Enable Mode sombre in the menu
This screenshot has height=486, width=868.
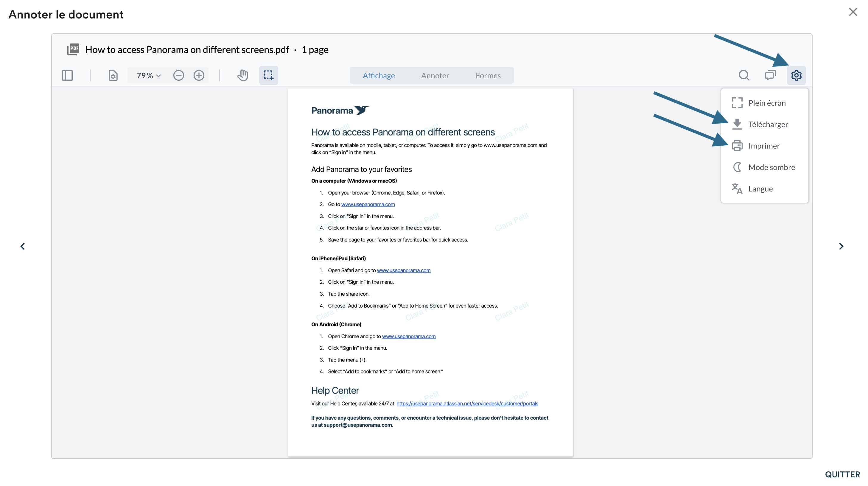coord(771,167)
